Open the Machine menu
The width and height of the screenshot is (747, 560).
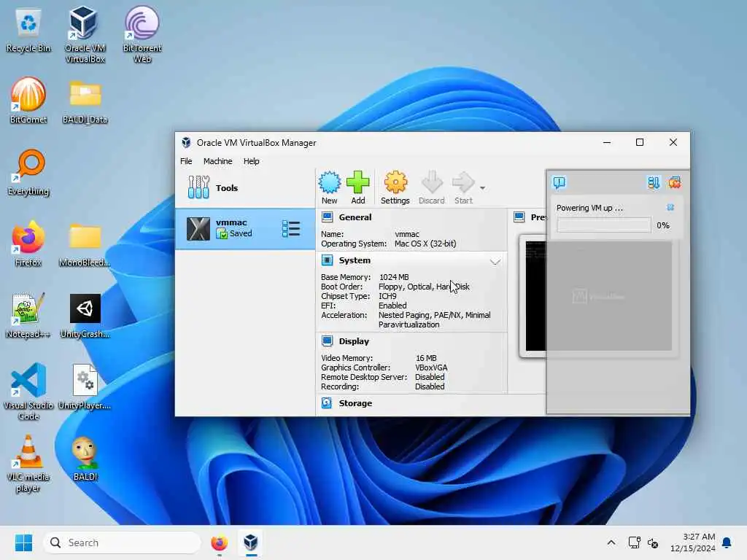tap(217, 161)
